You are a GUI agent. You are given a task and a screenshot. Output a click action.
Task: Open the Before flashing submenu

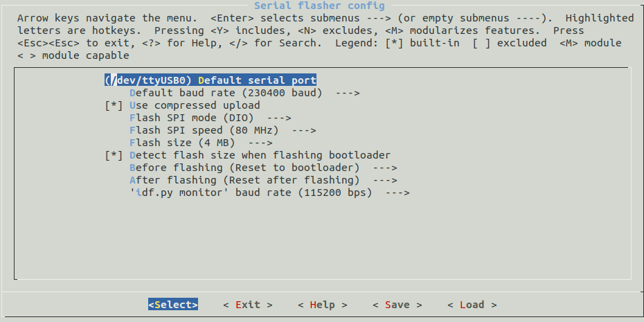coord(244,168)
